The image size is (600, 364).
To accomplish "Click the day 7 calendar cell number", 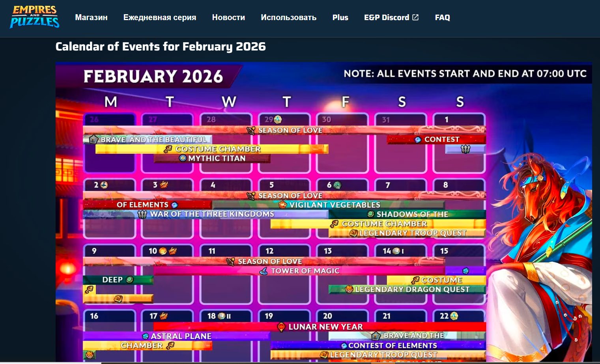I will [x=388, y=185].
